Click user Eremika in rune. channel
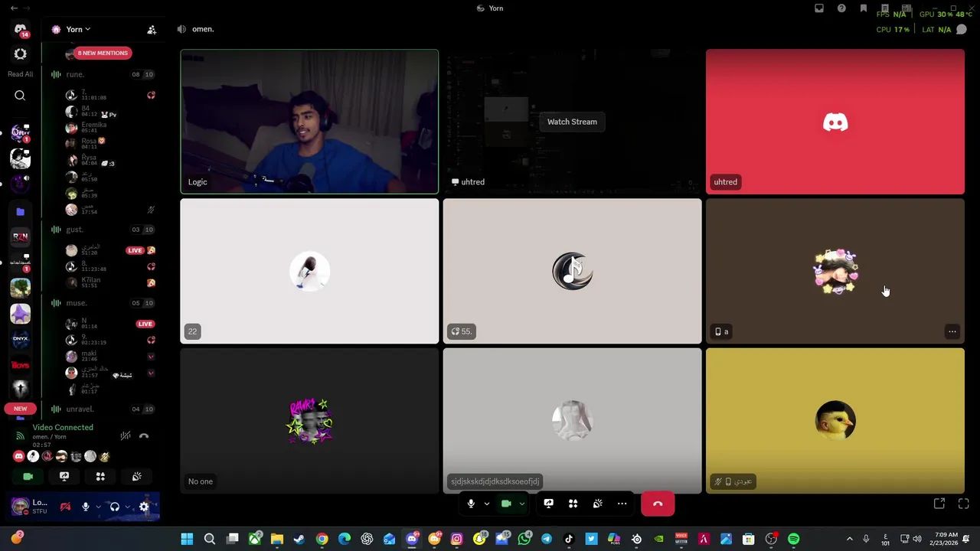This screenshot has height=551, width=980. point(109,127)
